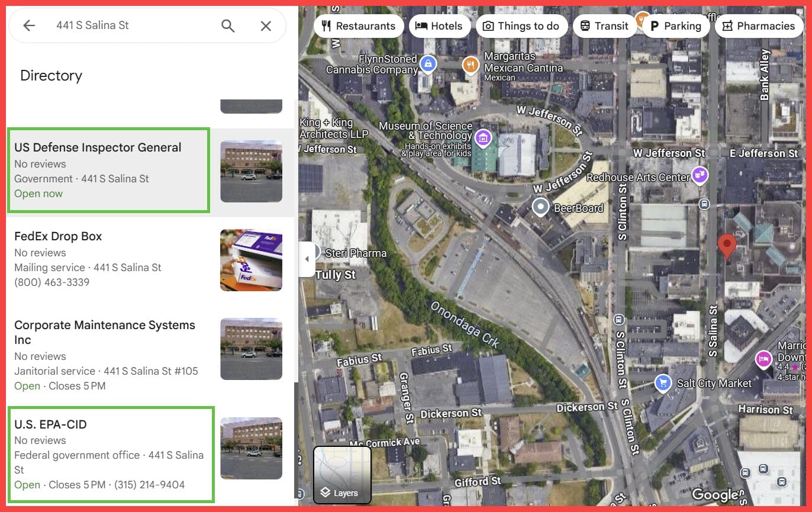Click the BeerBoard location pin
Screen dimensions: 812x512
click(540, 207)
